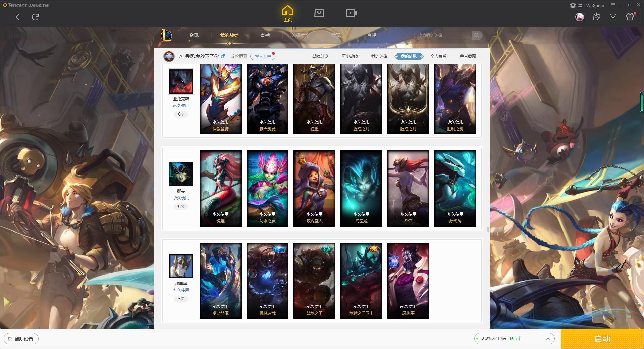
Task: Open the gift box icon
Action: (630, 17)
